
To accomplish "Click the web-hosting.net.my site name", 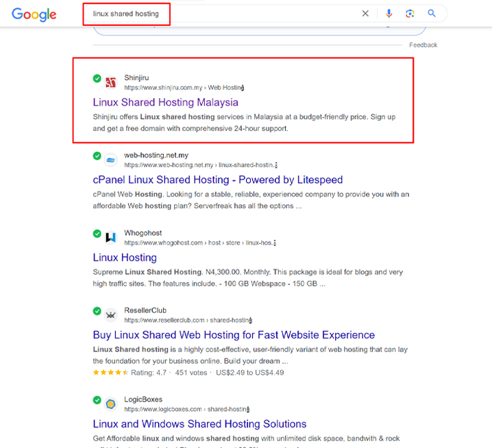I will coord(156,155).
